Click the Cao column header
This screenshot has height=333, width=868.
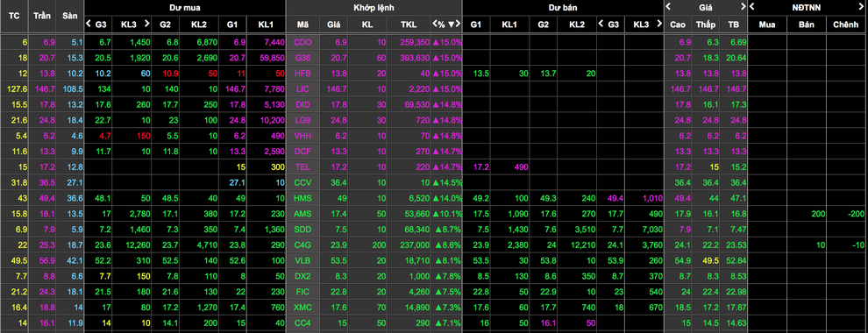678,25
